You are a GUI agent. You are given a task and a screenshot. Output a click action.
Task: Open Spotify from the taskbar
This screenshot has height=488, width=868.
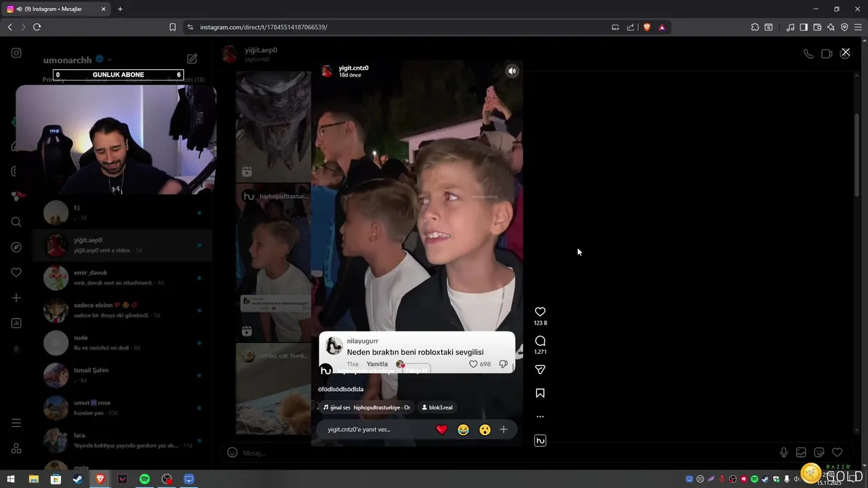click(x=144, y=479)
